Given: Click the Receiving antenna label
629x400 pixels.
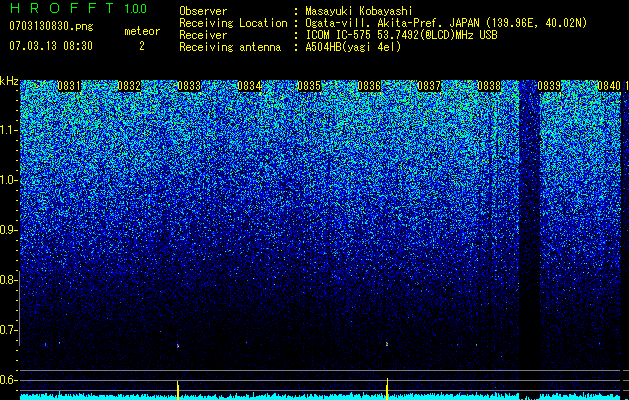Looking at the screenshot, I should click(x=230, y=47).
